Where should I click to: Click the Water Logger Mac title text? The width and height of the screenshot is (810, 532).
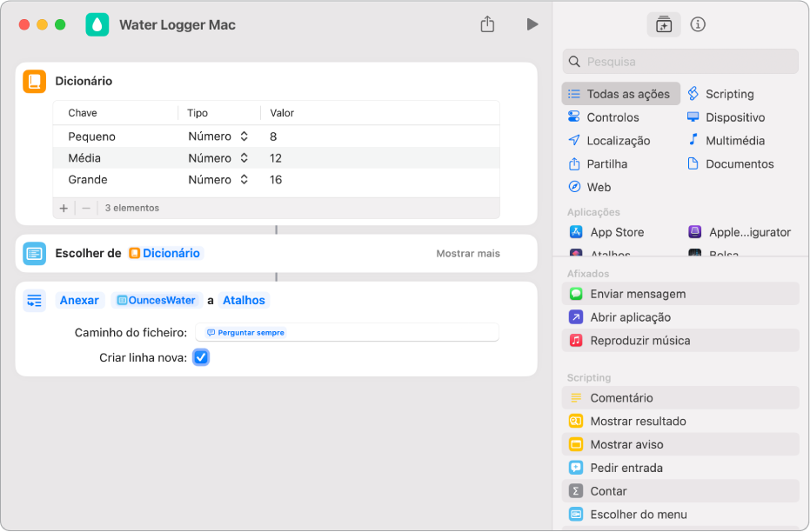(x=177, y=24)
